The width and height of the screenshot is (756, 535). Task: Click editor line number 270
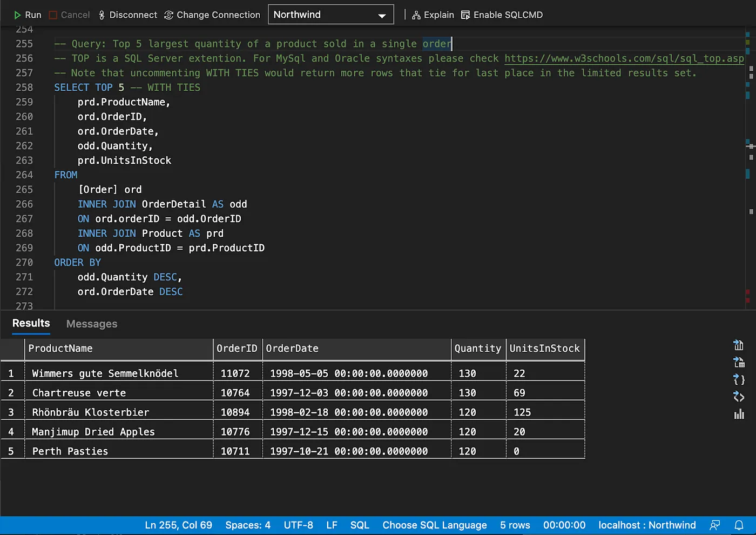click(x=24, y=263)
